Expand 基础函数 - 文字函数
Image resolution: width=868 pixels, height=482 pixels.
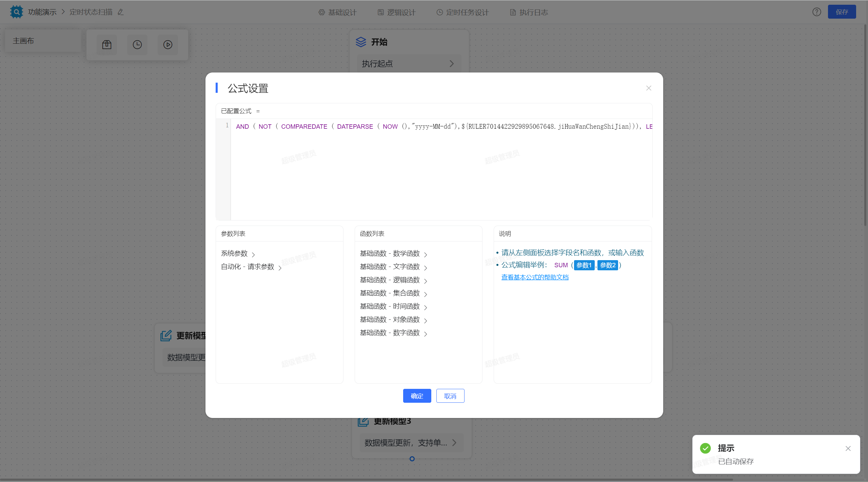tap(393, 267)
